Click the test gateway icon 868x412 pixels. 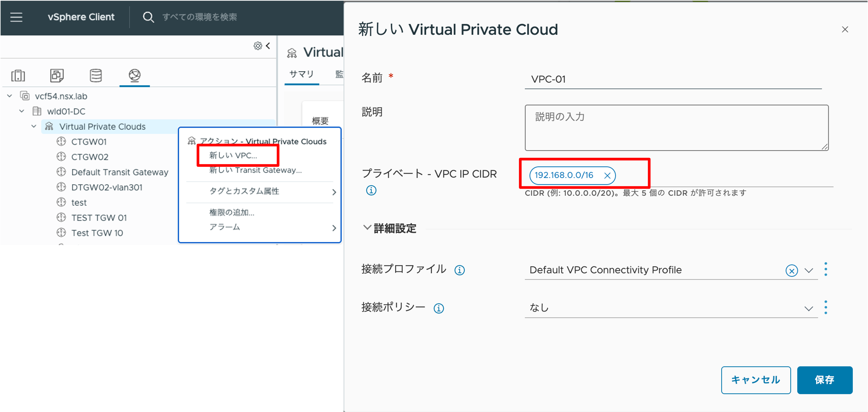pyautogui.click(x=61, y=202)
